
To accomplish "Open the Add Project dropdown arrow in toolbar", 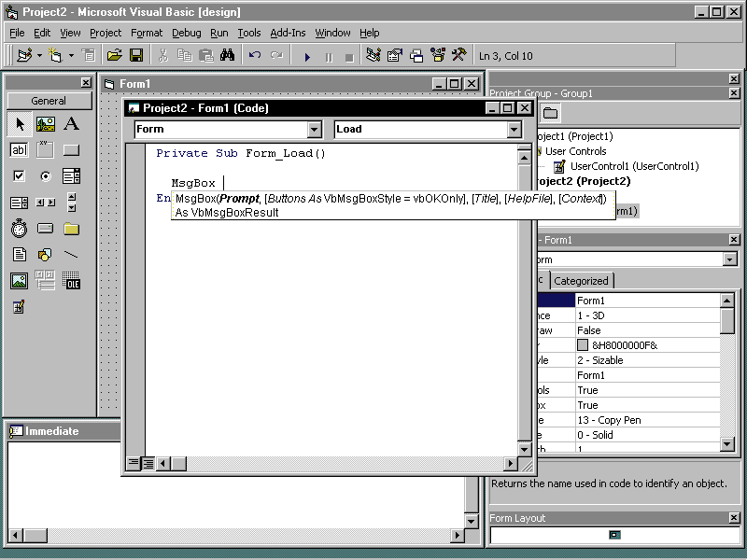I will [39, 56].
